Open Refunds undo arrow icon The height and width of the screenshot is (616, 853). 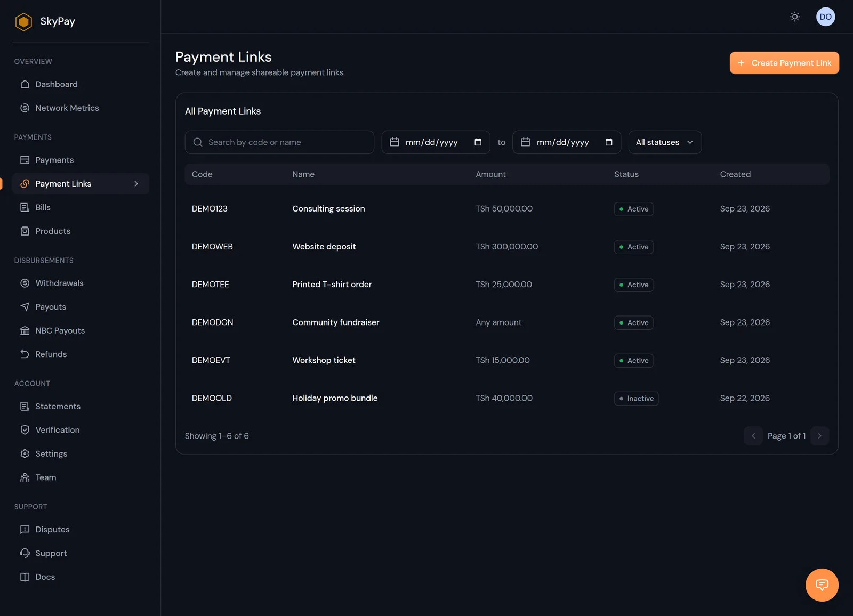[x=25, y=354]
